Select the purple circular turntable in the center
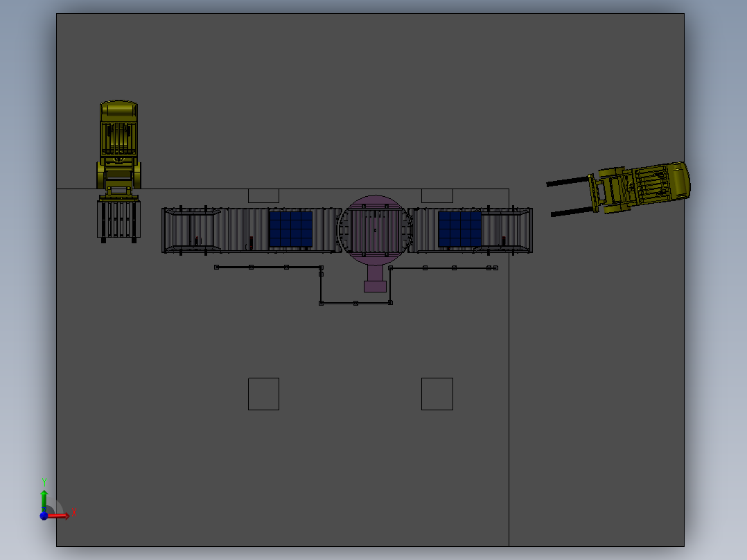 tap(376, 229)
